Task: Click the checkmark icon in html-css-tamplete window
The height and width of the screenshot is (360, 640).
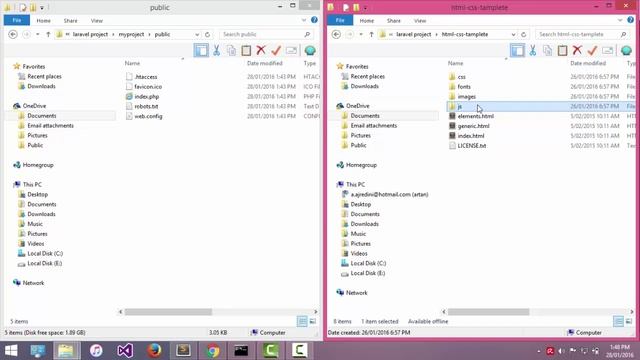Action: tap(593, 51)
